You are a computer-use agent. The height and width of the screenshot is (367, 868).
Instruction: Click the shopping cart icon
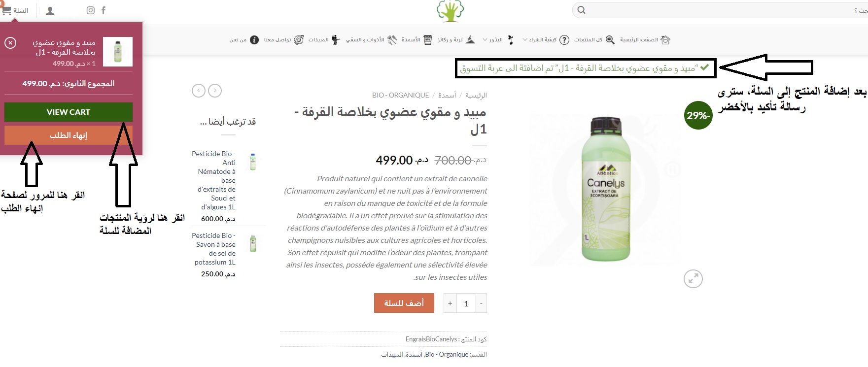pos(7,10)
